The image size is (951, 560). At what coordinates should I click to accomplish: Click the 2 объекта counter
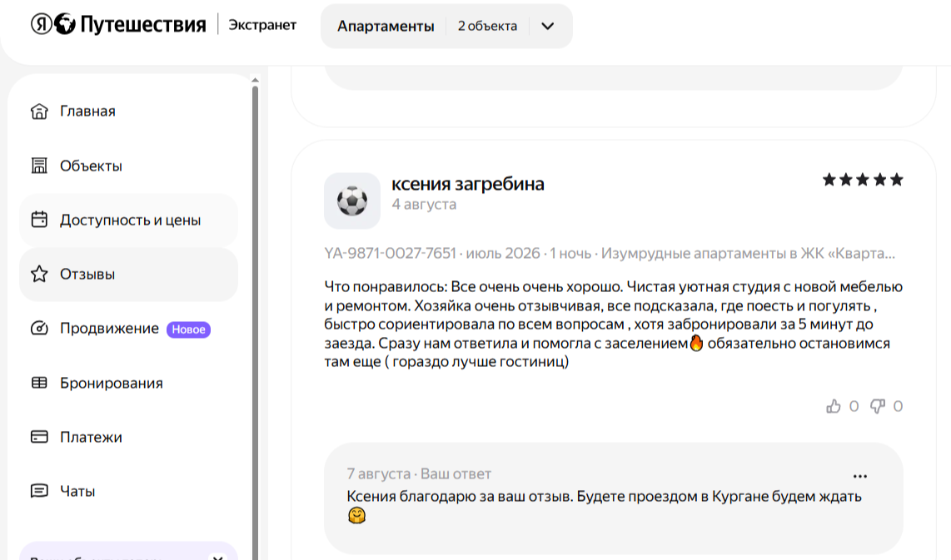pyautogui.click(x=488, y=26)
